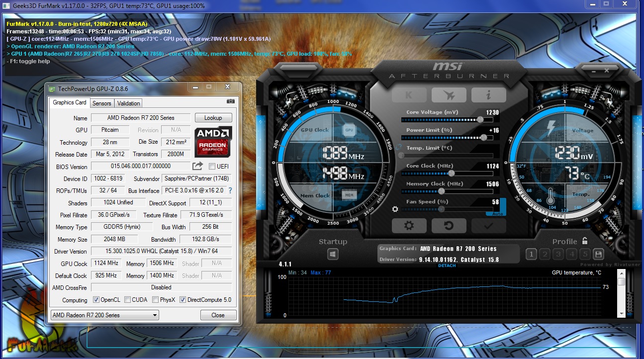This screenshot has width=644, height=359.
Task: Check the PhysX checkbox
Action: pyautogui.click(x=156, y=300)
